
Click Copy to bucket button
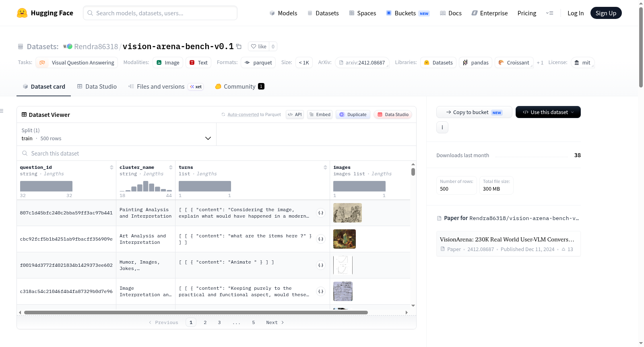474,112
